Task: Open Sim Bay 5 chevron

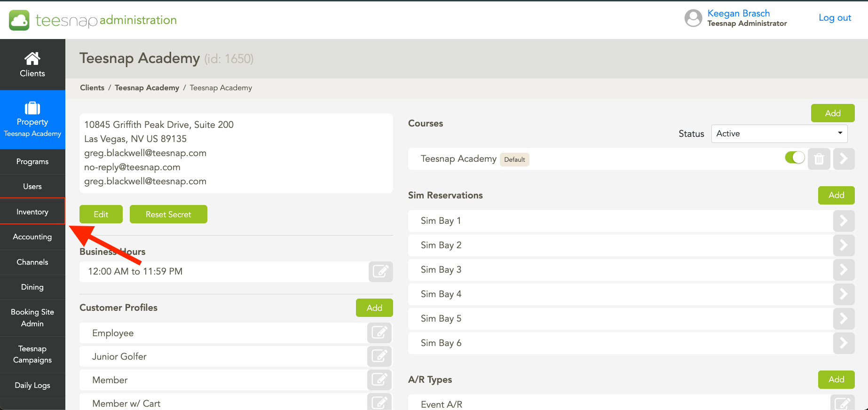Action: point(844,318)
